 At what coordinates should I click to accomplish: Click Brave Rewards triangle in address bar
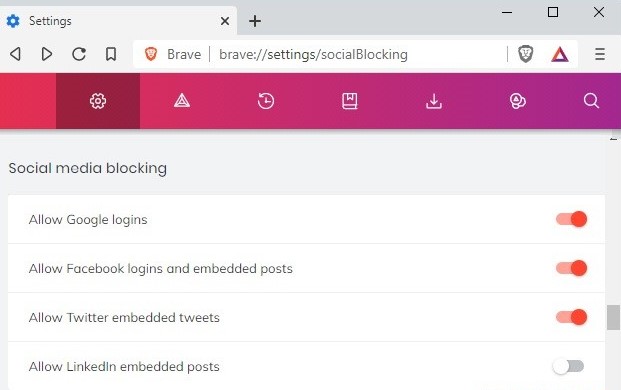click(560, 54)
